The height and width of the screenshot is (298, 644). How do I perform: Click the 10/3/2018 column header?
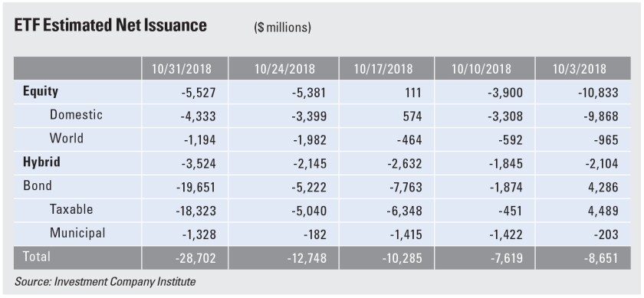pos(581,68)
